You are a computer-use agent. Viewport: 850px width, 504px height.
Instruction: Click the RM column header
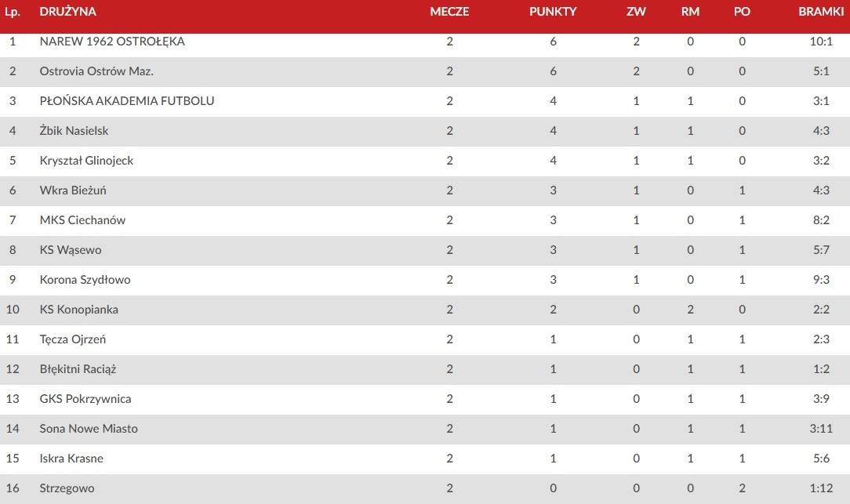pos(690,12)
